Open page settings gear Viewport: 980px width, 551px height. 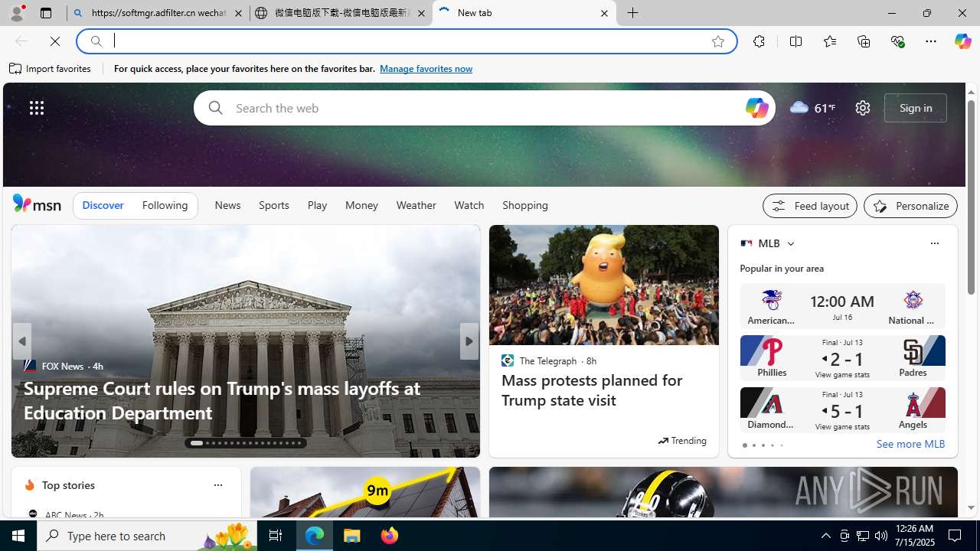click(x=863, y=108)
